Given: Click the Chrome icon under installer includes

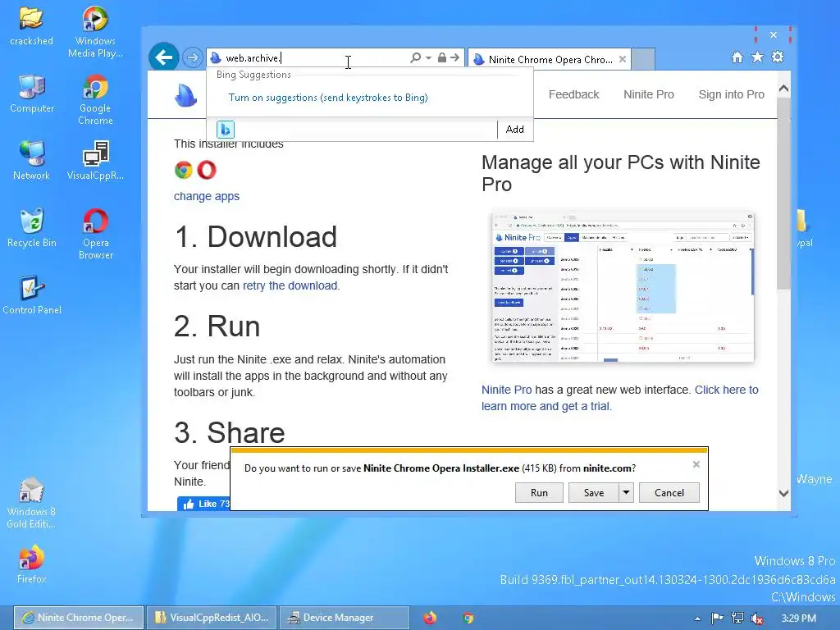Looking at the screenshot, I should pyautogui.click(x=183, y=170).
